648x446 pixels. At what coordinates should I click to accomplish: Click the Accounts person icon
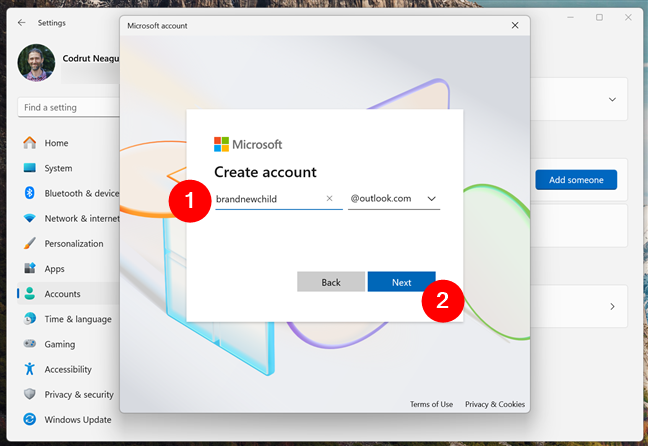(x=29, y=293)
